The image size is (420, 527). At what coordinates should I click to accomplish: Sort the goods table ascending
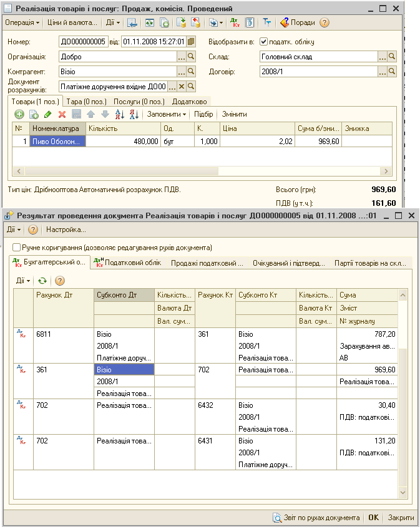pyautogui.click(x=120, y=114)
